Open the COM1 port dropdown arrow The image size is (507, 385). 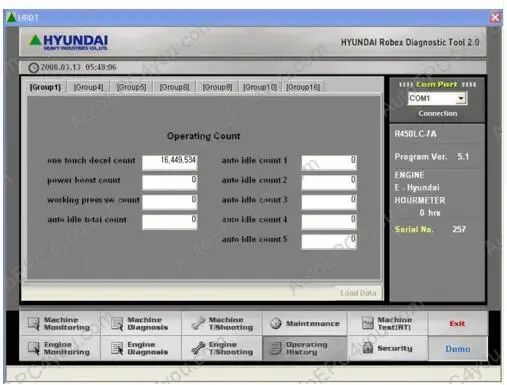click(x=461, y=98)
